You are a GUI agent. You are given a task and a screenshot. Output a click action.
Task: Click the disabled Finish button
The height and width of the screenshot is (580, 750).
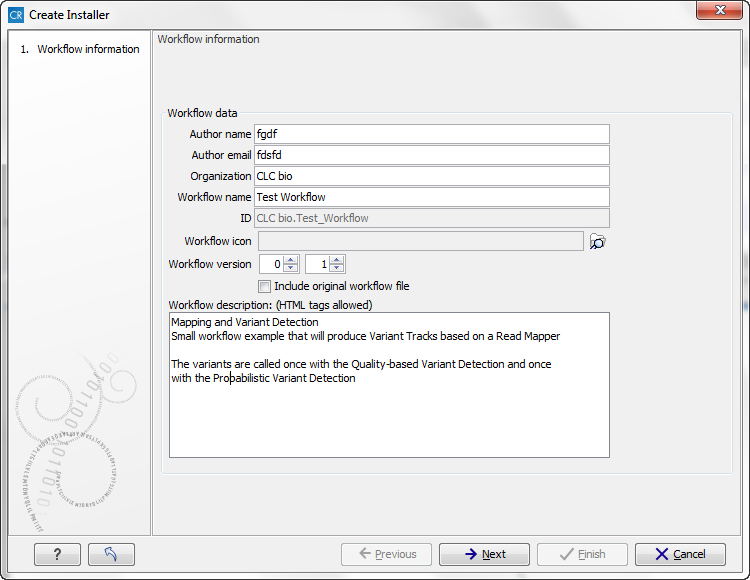click(x=582, y=554)
